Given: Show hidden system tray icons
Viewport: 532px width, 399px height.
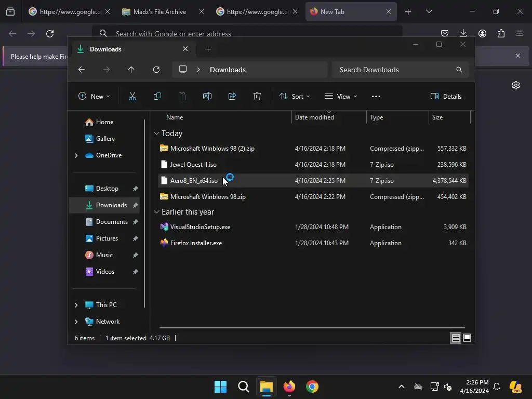Looking at the screenshot, I should pos(402,387).
